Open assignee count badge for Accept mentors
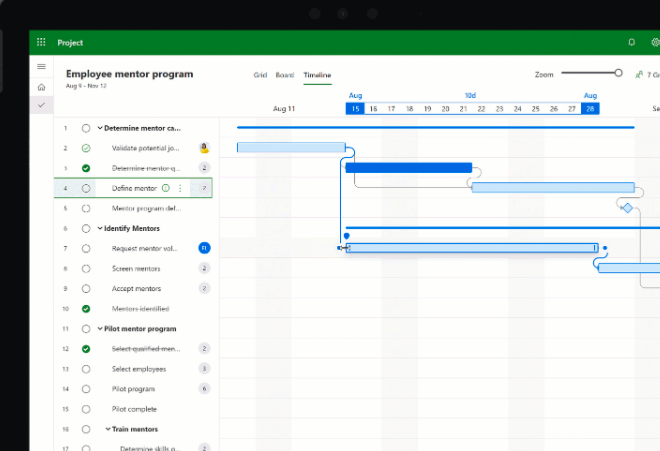This screenshot has height=451, width=660. [204, 288]
